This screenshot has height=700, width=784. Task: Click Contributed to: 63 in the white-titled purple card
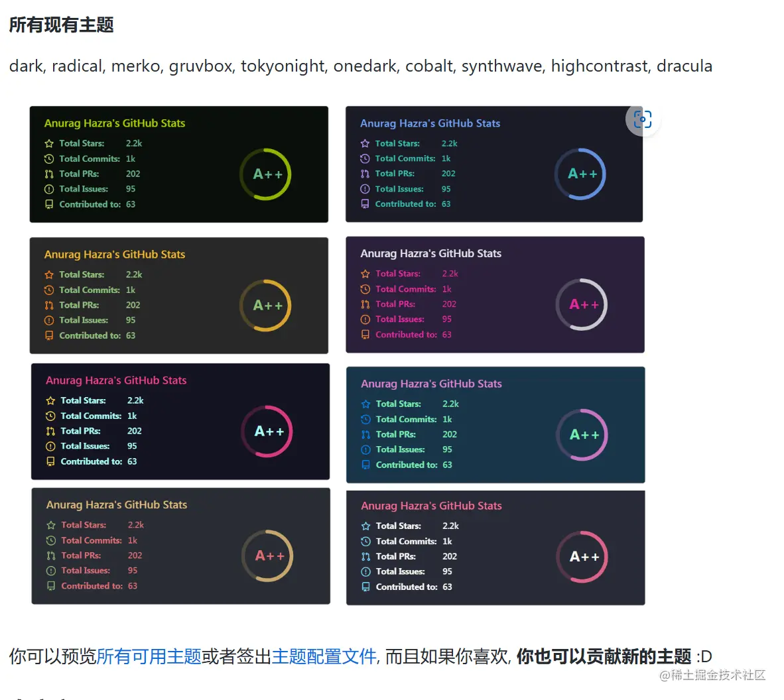pos(413,335)
